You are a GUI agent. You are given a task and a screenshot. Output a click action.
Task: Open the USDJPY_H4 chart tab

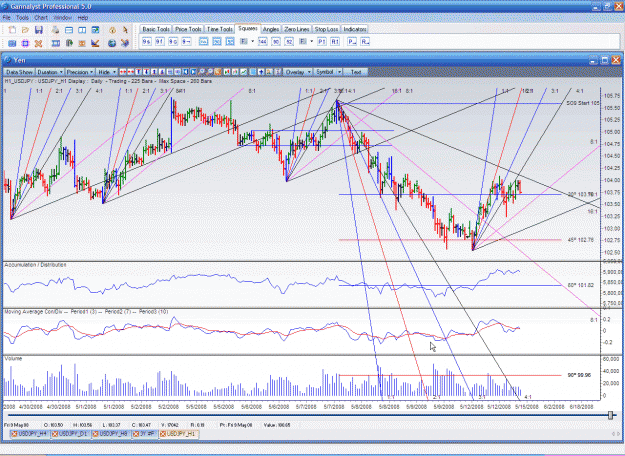[30, 434]
